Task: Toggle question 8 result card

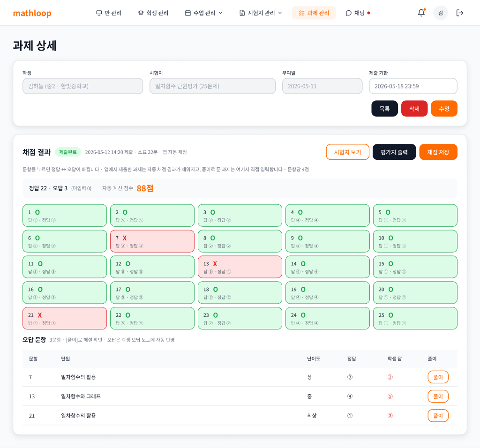Action: coord(240,241)
